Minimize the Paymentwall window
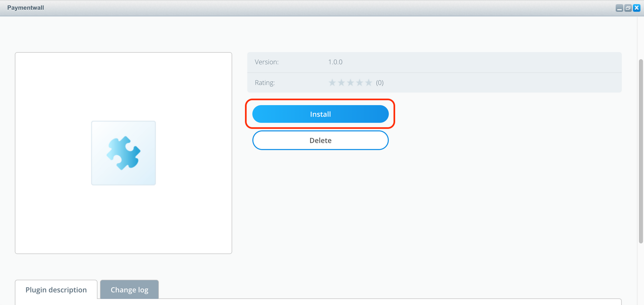644x305 pixels. (x=619, y=8)
